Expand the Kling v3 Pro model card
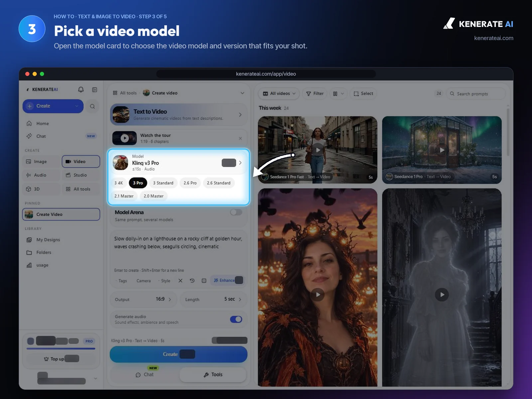The image size is (532, 399). coord(179,163)
